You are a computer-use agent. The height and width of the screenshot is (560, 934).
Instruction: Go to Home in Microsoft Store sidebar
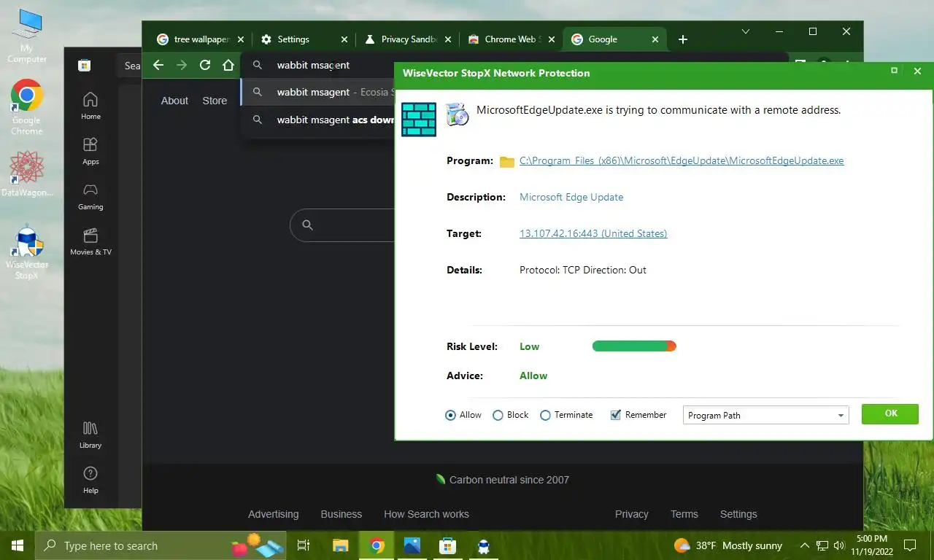(x=90, y=106)
